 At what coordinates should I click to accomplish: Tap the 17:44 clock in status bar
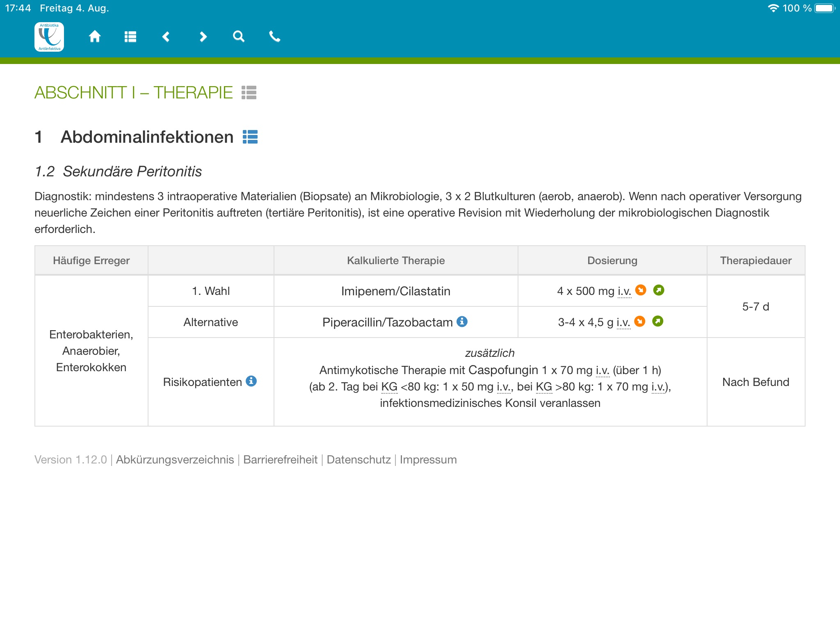18,8
